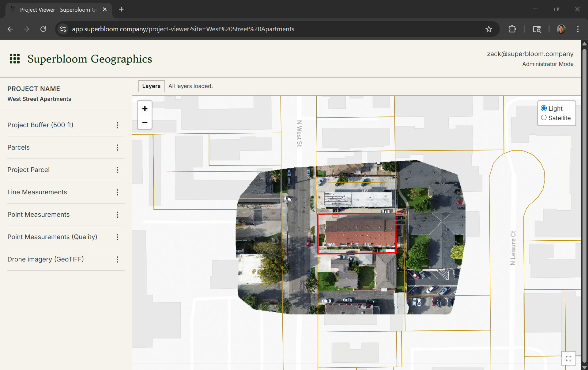The width and height of the screenshot is (588, 370).
Task: Reload the current page
Action: pos(43,29)
